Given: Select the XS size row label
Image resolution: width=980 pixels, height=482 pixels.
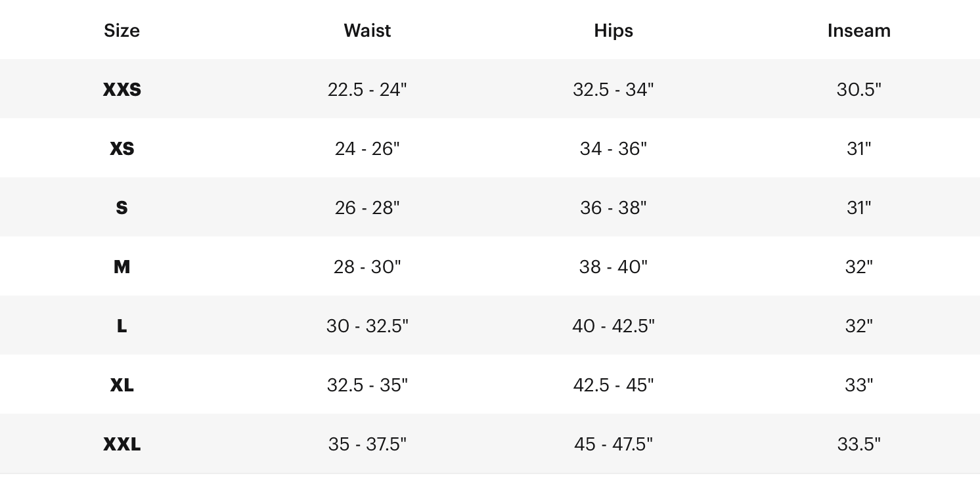Looking at the screenshot, I should (x=122, y=148).
